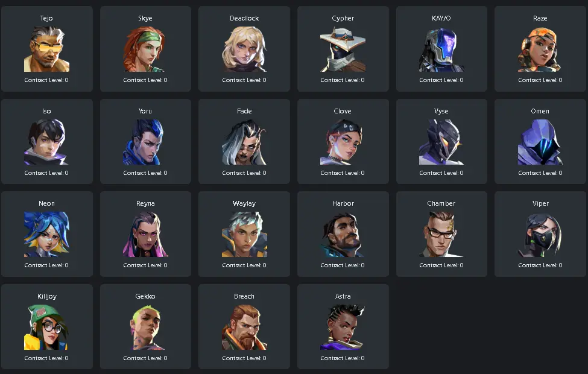The width and height of the screenshot is (588, 374).
Task: Choose Cypher's hat-wearing portrait
Action: pyautogui.click(x=343, y=49)
